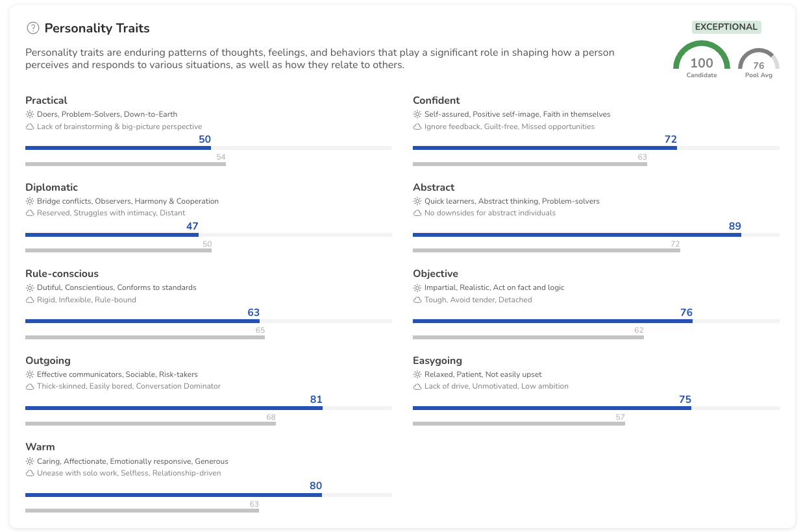Click the cloud icon under Warm
Screen dimensions: 801x532
point(29,474)
